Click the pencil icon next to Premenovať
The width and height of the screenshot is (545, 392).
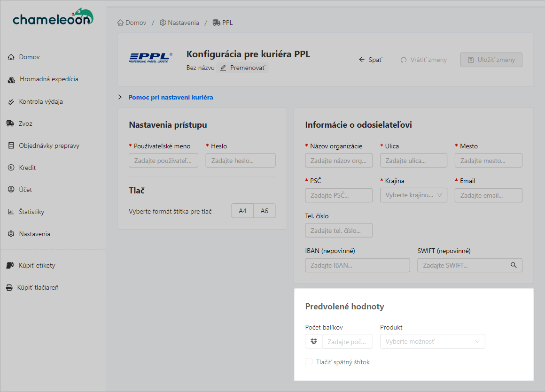click(223, 68)
